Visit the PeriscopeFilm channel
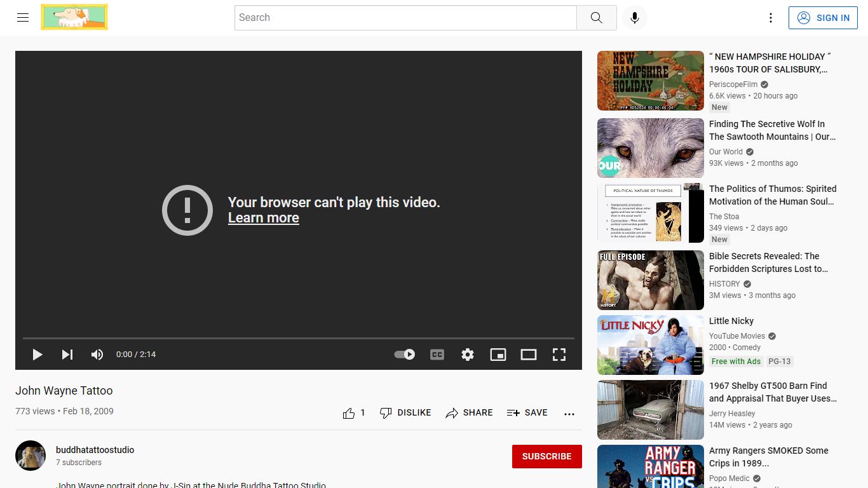Image resolution: width=868 pixels, height=488 pixels. point(733,85)
